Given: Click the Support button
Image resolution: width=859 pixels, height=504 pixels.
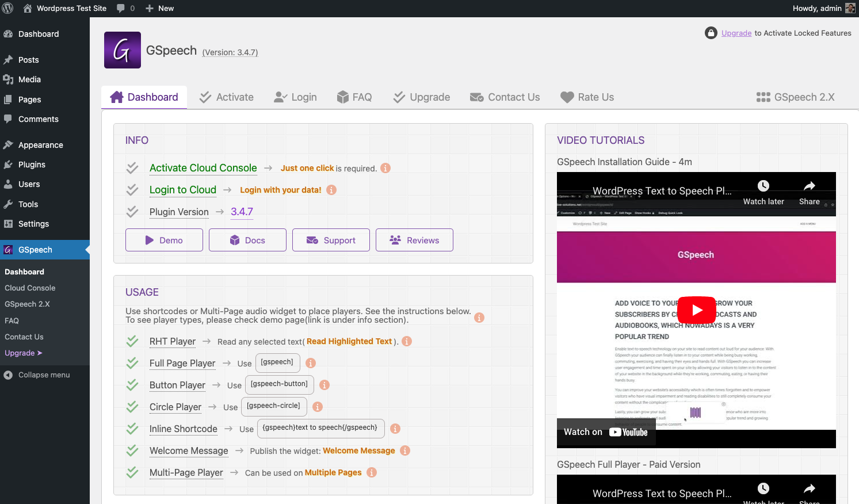Looking at the screenshot, I should 331,240.
